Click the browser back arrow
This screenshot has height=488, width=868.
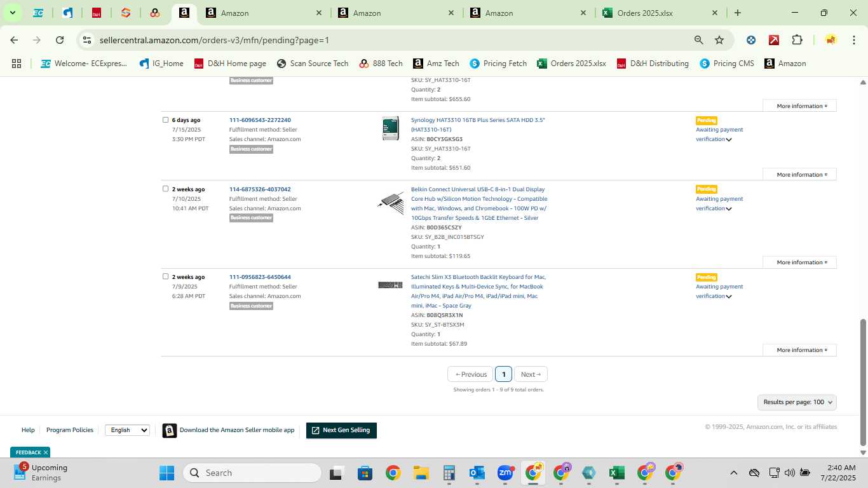[14, 40]
